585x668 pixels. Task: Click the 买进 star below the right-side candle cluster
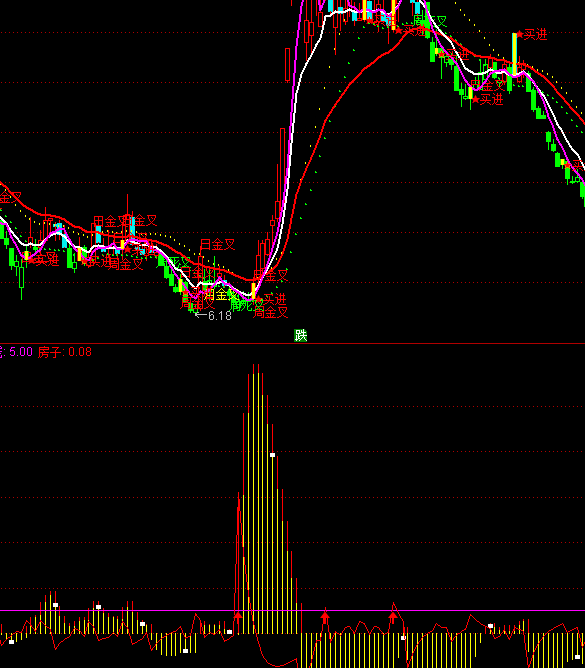click(x=488, y=100)
